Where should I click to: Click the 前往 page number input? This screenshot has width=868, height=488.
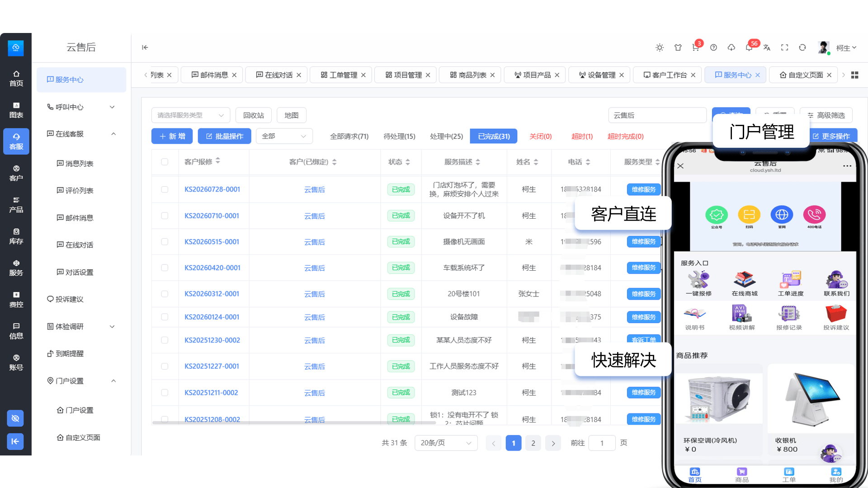coord(602,443)
